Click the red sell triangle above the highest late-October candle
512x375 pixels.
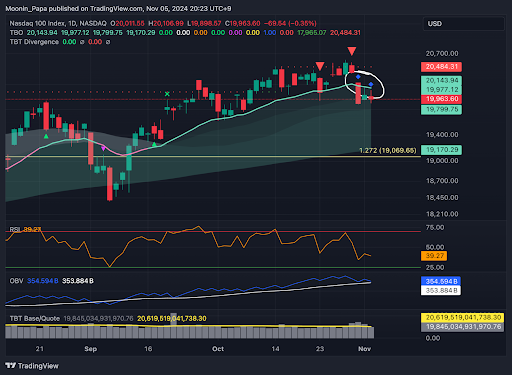click(x=352, y=51)
